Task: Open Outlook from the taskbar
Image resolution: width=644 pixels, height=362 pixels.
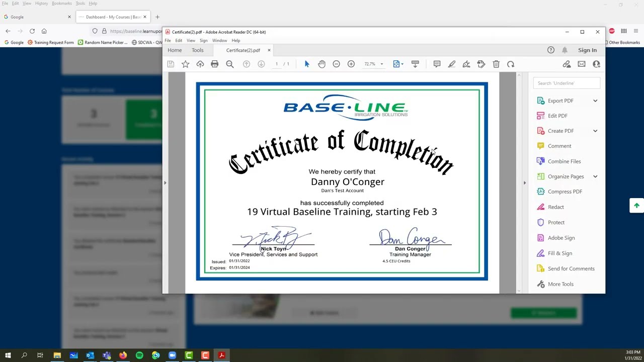Action: pos(90,355)
